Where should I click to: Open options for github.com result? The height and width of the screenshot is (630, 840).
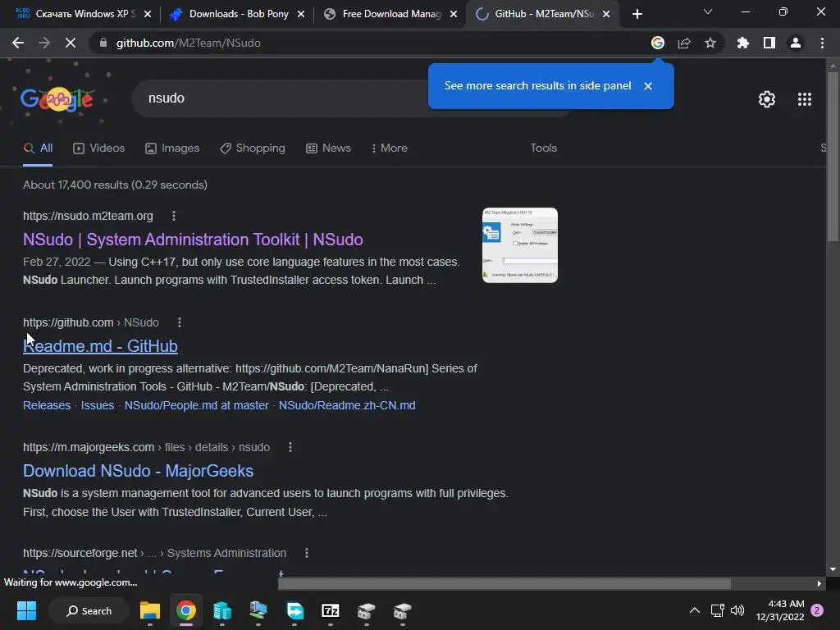point(180,322)
